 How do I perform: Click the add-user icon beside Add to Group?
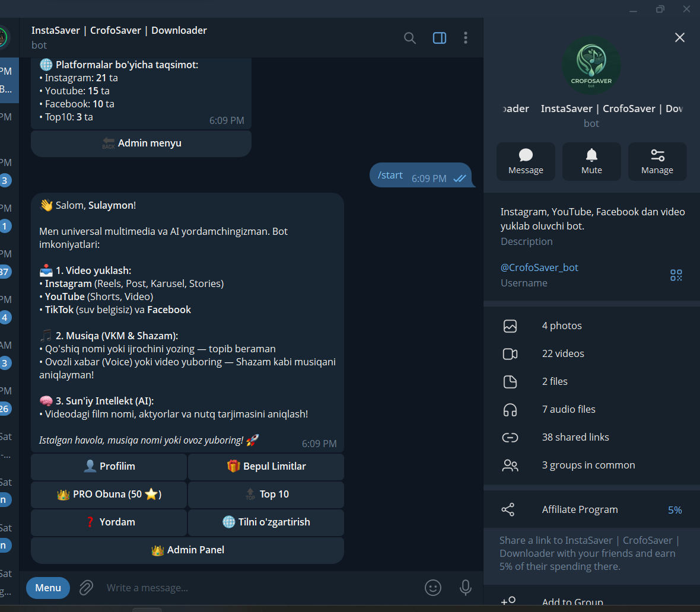pyautogui.click(x=508, y=601)
